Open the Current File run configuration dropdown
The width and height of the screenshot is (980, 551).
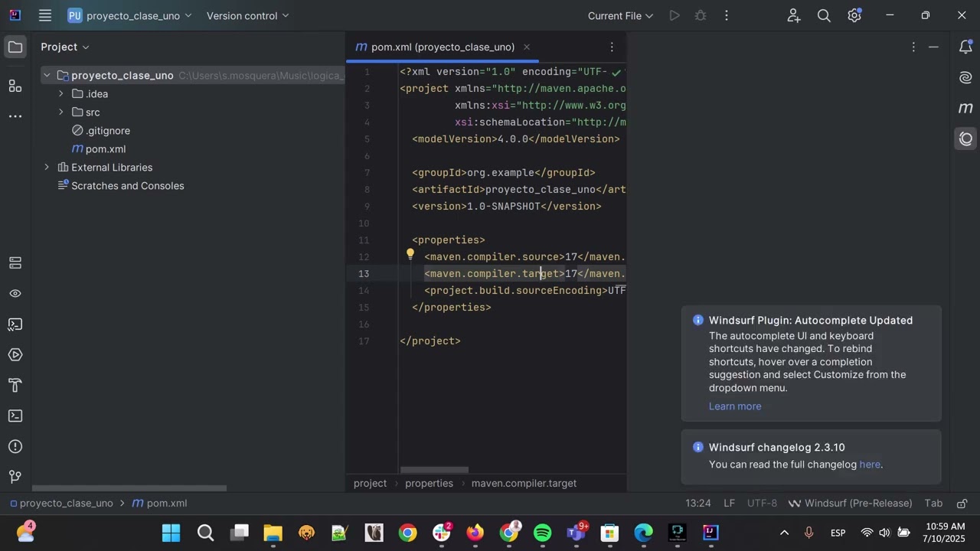pos(620,15)
